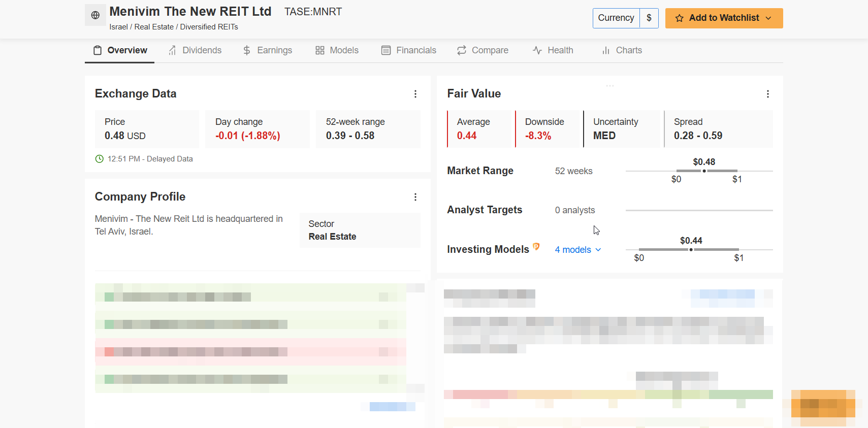The width and height of the screenshot is (868, 428).
Task: Click the Market Range label
Action: click(480, 171)
